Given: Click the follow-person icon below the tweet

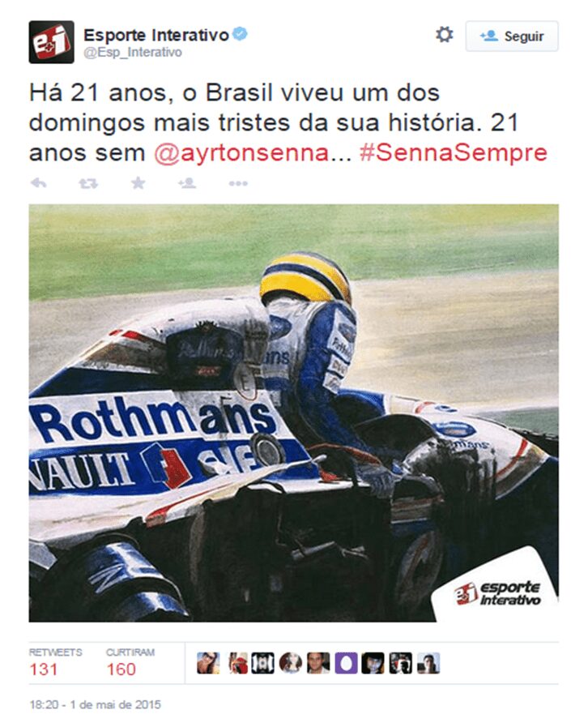Looking at the screenshot, I should pos(187,183).
